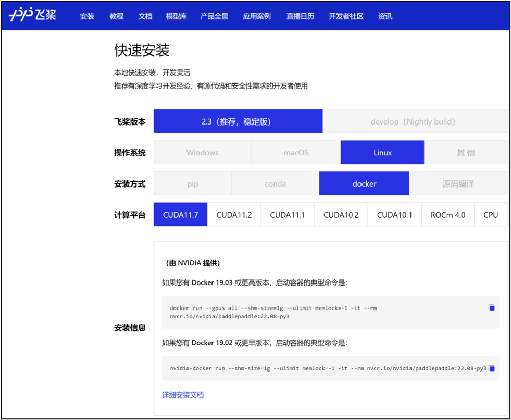Pick CUDA10.2 compute platform

341,215
